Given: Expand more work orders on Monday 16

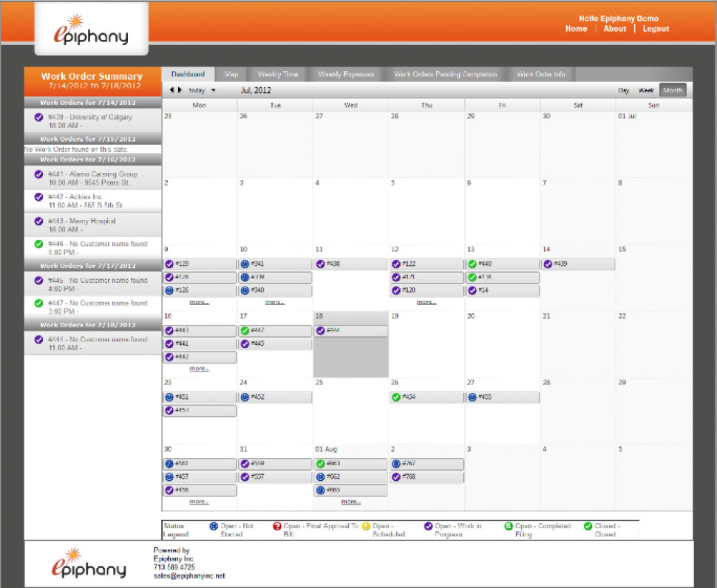Looking at the screenshot, I should click(x=200, y=369).
